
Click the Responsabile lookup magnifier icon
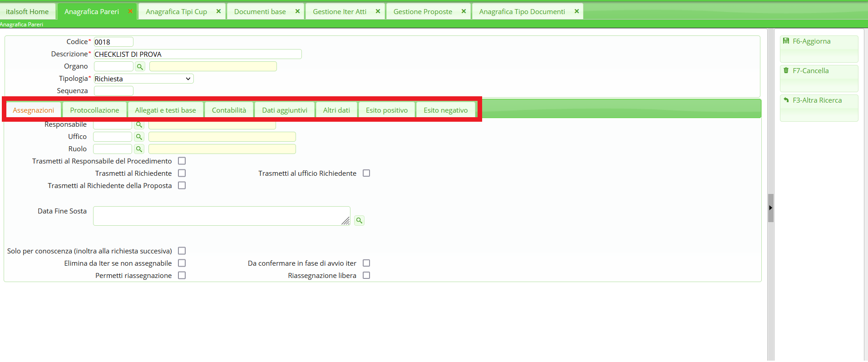point(139,125)
